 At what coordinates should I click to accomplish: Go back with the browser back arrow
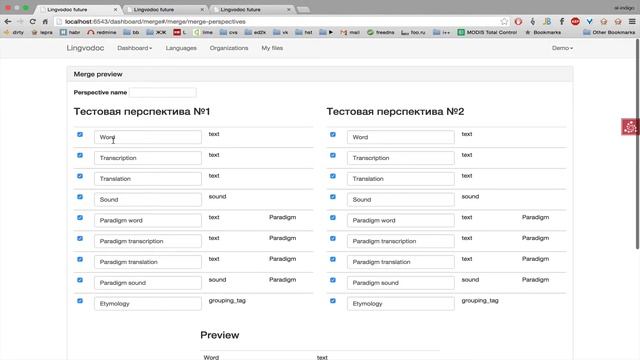tap(8, 22)
